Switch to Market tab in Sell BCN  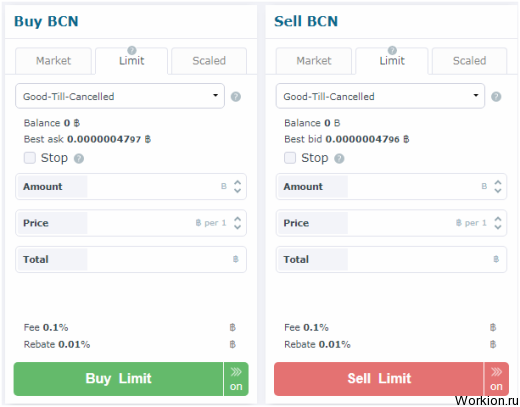click(x=314, y=61)
